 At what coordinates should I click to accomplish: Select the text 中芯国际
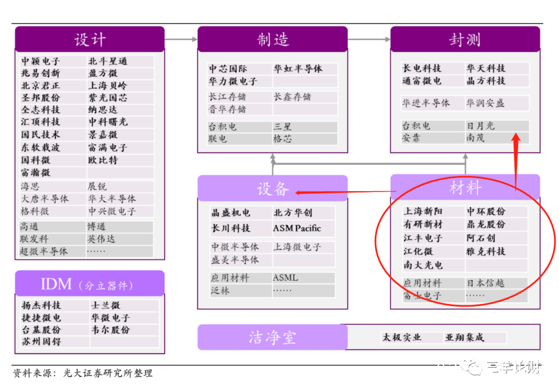[x=228, y=68]
